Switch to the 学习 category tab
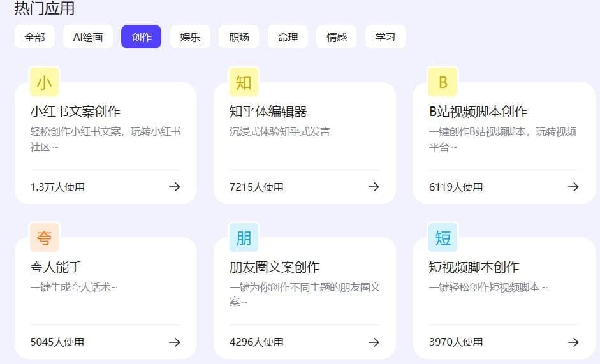This screenshot has width=600, height=364. (x=385, y=37)
